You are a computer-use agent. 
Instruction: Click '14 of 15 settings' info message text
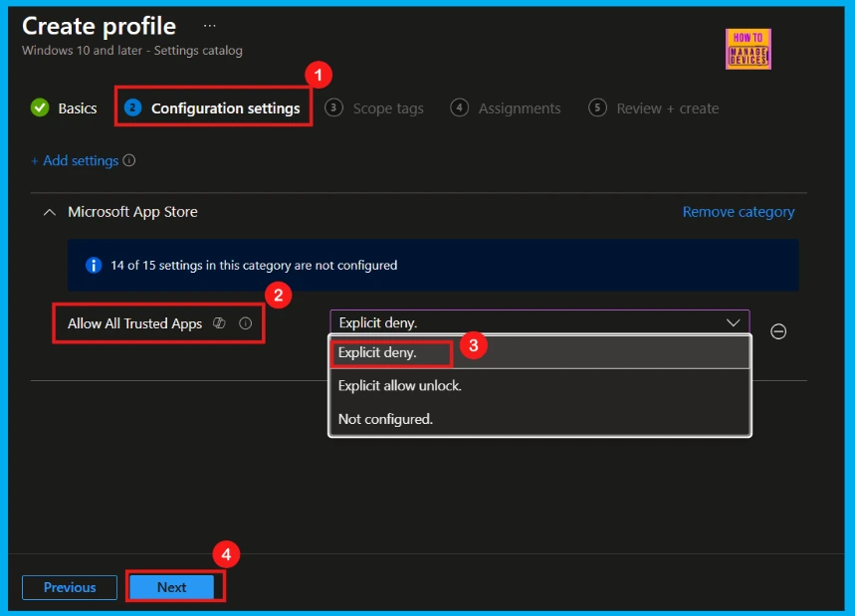(254, 266)
